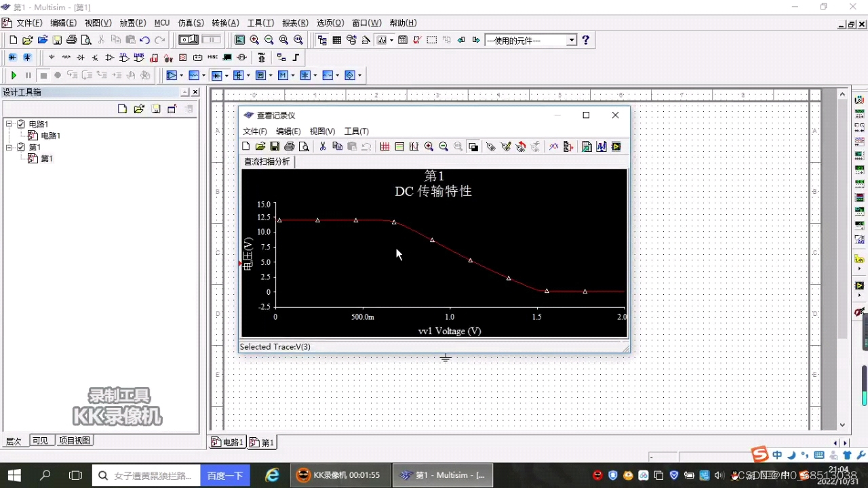Open Internet Explorer from the taskbar
Viewport: 868px width, 488px height.
click(x=272, y=475)
